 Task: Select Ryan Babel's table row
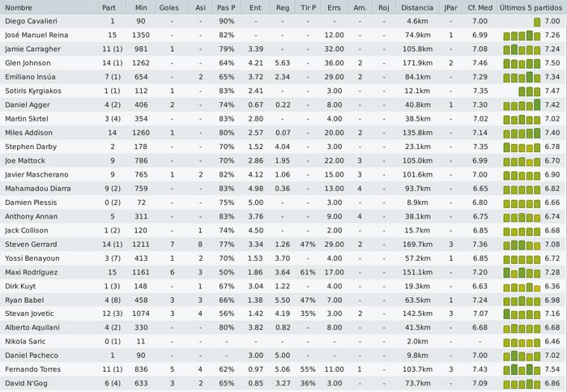click(x=283, y=300)
